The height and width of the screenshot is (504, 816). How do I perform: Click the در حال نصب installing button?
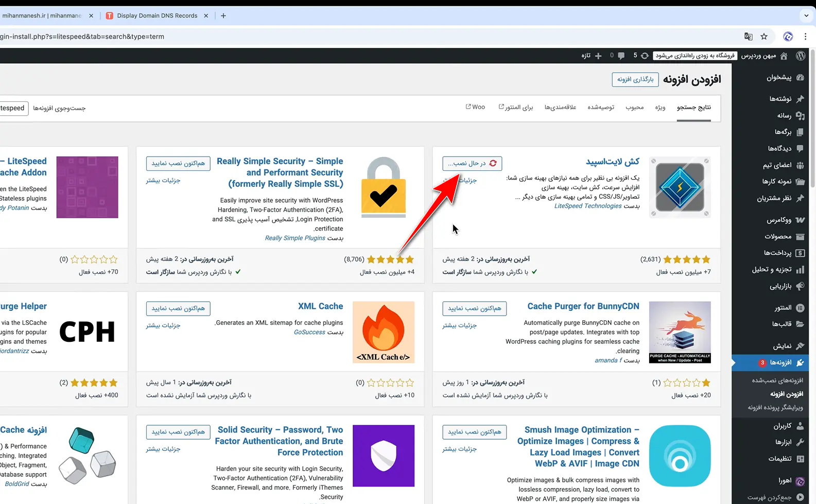(x=472, y=163)
